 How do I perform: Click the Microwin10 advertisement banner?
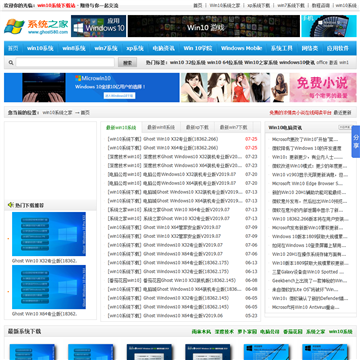coord(92,88)
